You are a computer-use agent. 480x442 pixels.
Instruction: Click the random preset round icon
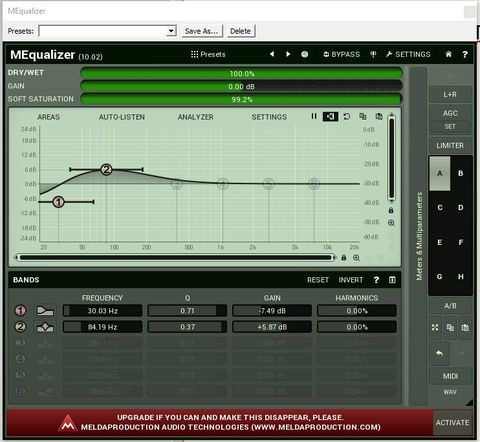click(304, 54)
